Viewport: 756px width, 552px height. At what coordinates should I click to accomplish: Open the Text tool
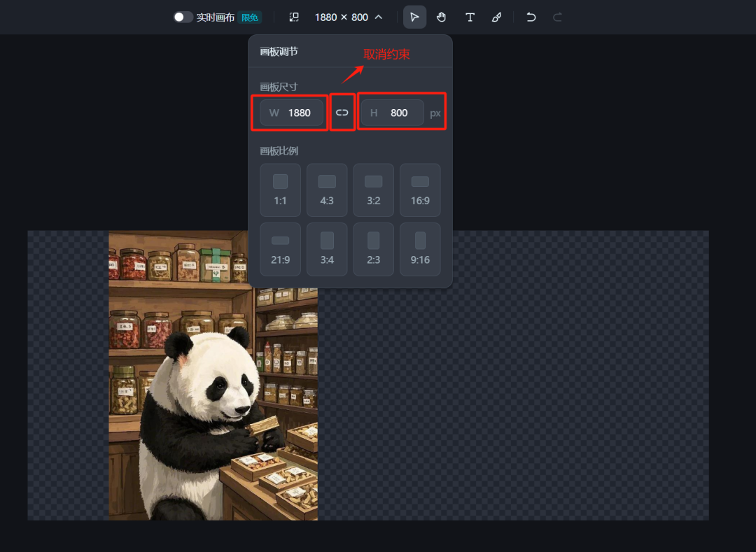pyautogui.click(x=470, y=17)
